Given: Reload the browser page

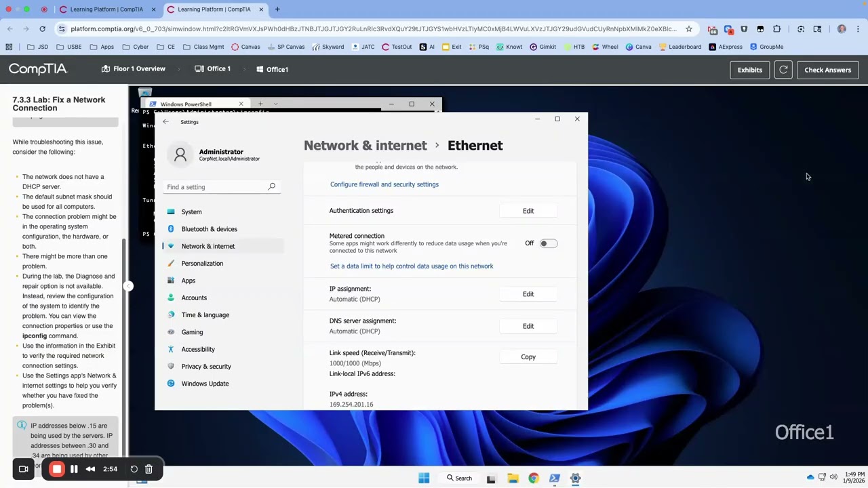Looking at the screenshot, I should point(42,29).
